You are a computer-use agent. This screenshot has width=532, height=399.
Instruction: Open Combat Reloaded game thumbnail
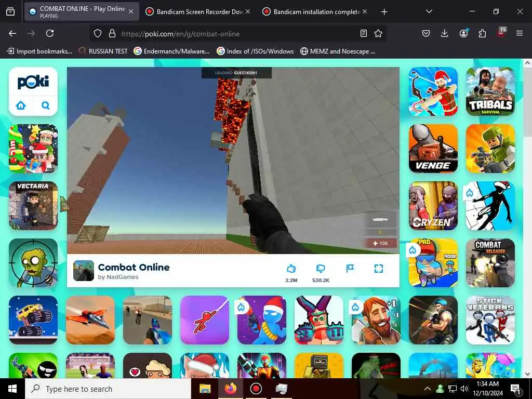click(490, 263)
